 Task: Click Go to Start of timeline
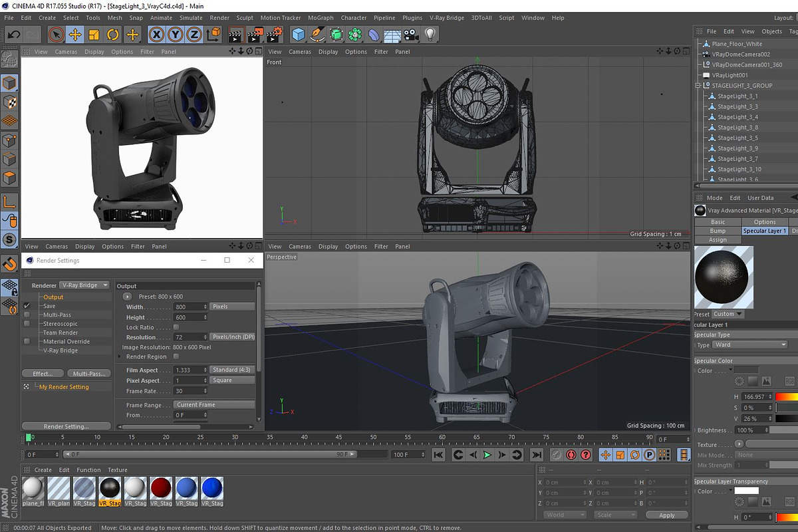click(x=438, y=455)
